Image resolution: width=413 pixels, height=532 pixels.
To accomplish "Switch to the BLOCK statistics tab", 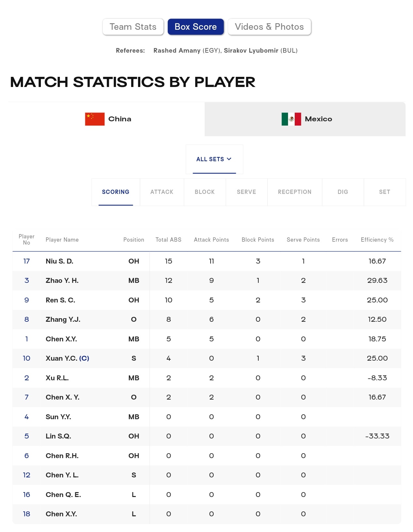I will 205,192.
